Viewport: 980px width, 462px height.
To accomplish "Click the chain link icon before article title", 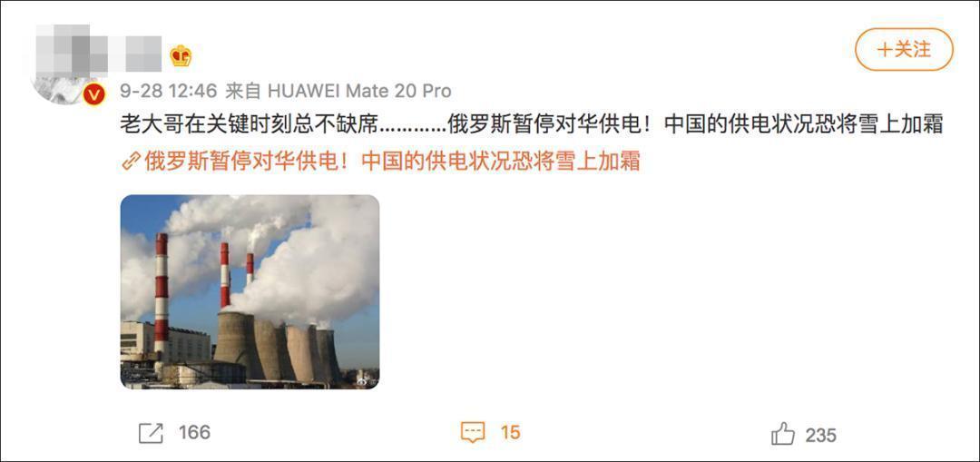I will [130, 162].
